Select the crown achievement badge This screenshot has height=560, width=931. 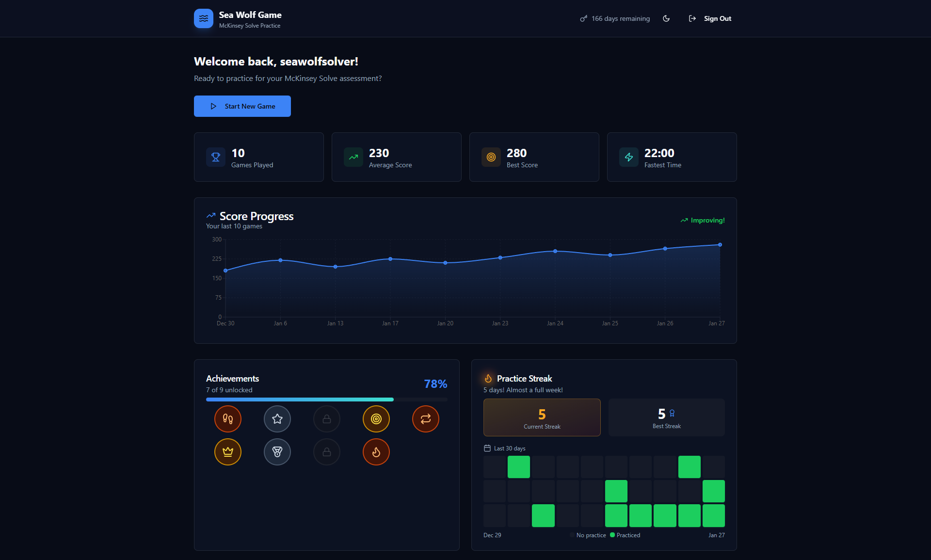tap(228, 452)
